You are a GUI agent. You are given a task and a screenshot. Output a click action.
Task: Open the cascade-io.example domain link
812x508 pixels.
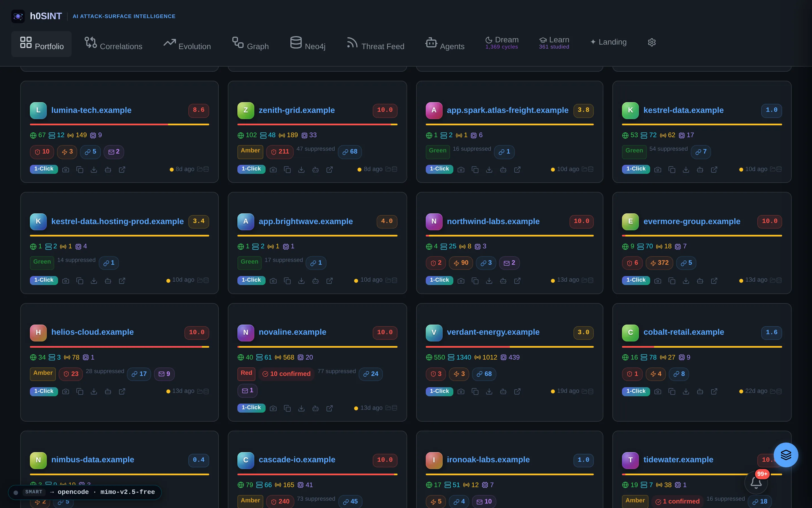(x=297, y=460)
